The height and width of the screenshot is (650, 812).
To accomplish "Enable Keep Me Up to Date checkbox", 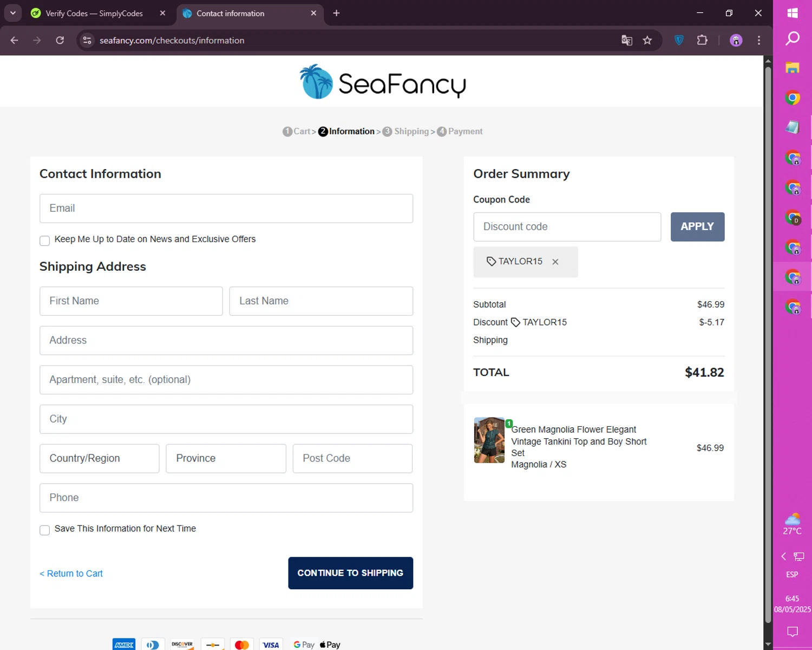I will pyautogui.click(x=45, y=240).
